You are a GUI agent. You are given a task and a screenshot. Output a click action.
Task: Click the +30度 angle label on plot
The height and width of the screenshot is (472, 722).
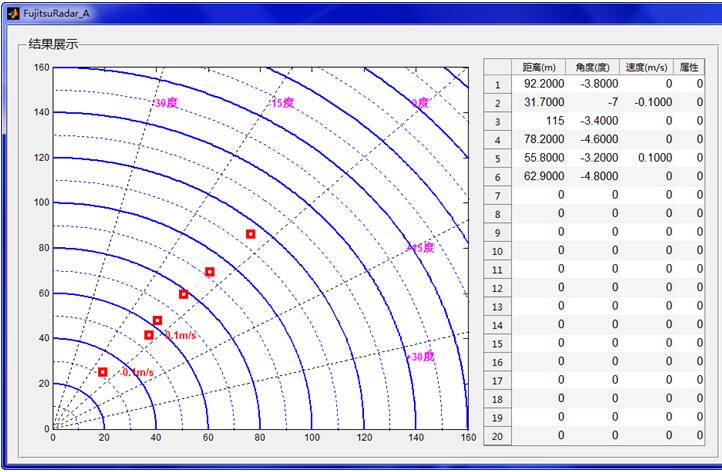tap(420, 356)
